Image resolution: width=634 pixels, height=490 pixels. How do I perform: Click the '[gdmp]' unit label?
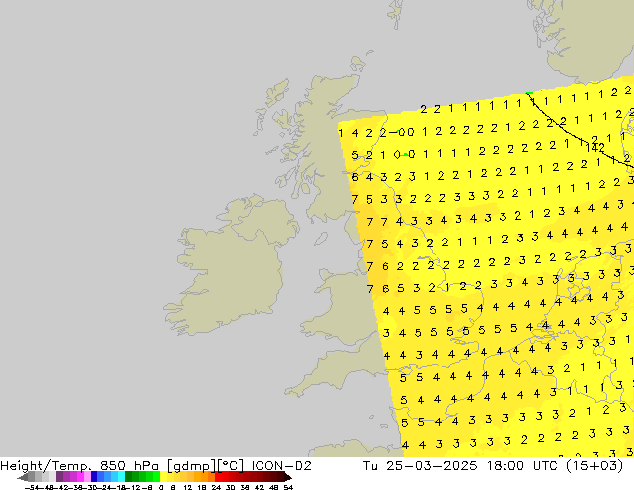pos(192,466)
